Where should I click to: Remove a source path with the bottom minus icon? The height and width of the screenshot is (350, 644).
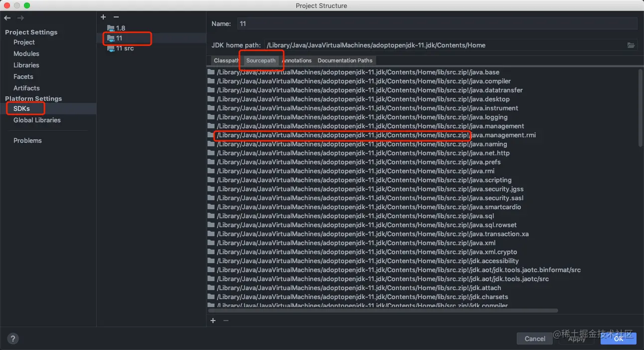coord(226,321)
